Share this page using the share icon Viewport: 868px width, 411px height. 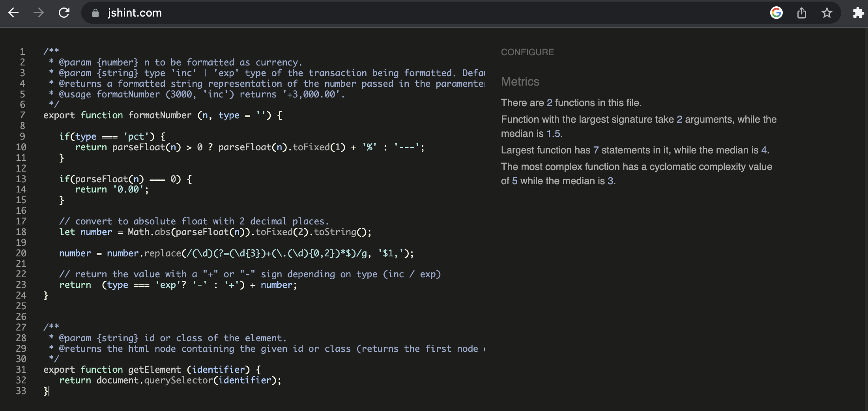pos(801,13)
